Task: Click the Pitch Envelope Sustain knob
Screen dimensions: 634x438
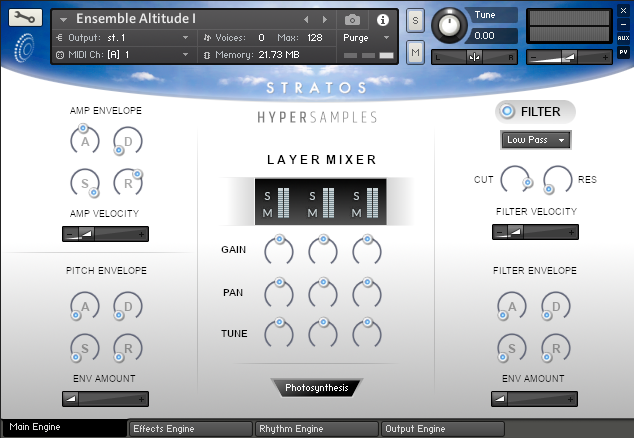Action: pyautogui.click(x=85, y=348)
